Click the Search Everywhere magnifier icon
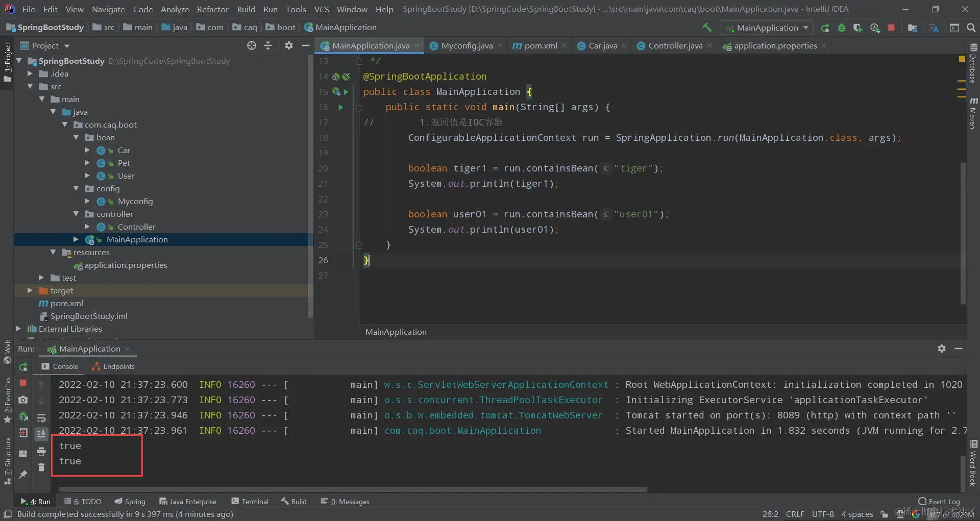 coord(971,28)
